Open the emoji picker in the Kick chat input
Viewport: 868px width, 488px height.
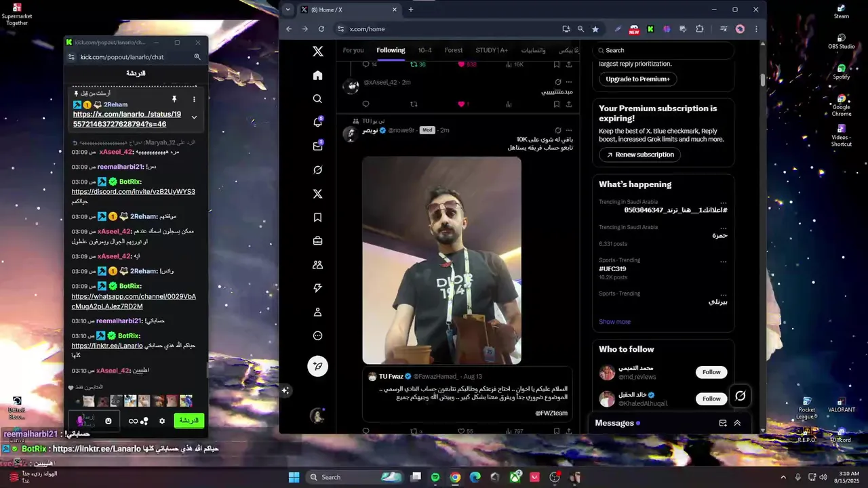108,421
